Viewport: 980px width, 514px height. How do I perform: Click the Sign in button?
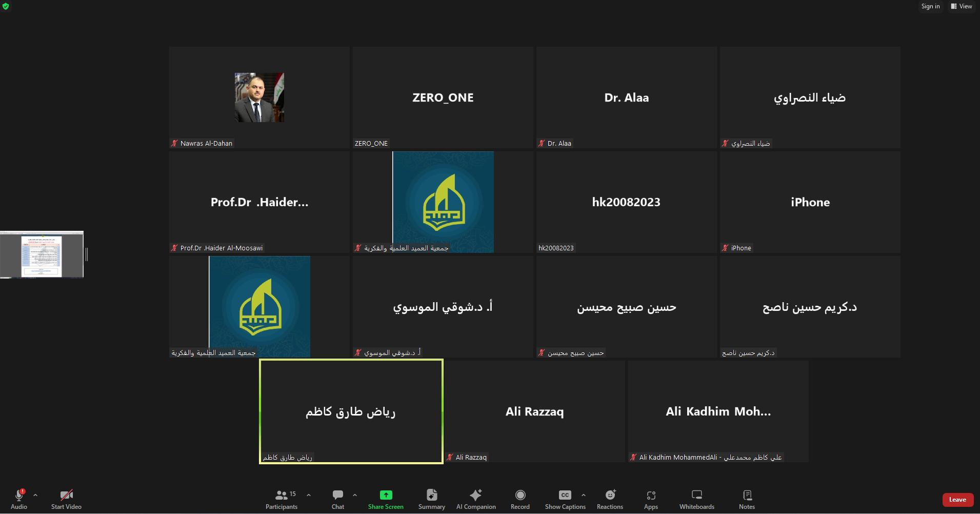click(x=930, y=6)
